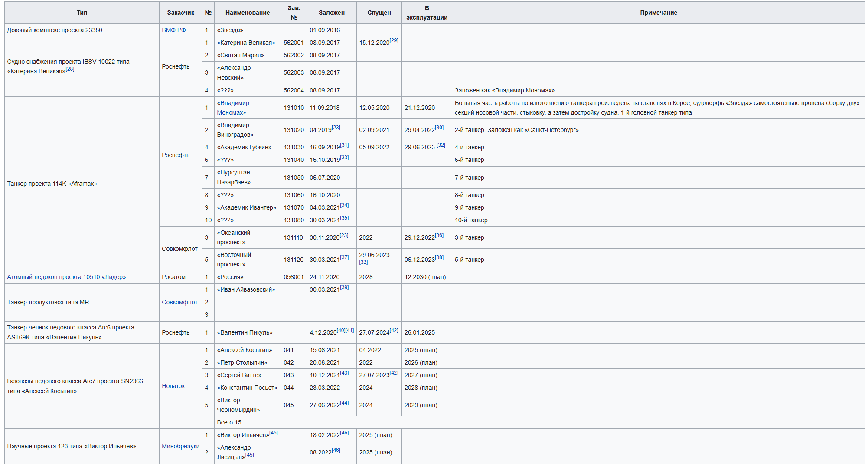Viewport: 868px width, 467px height.
Task: Open reference [33] beside 16.10.2019
Action: coord(344,158)
